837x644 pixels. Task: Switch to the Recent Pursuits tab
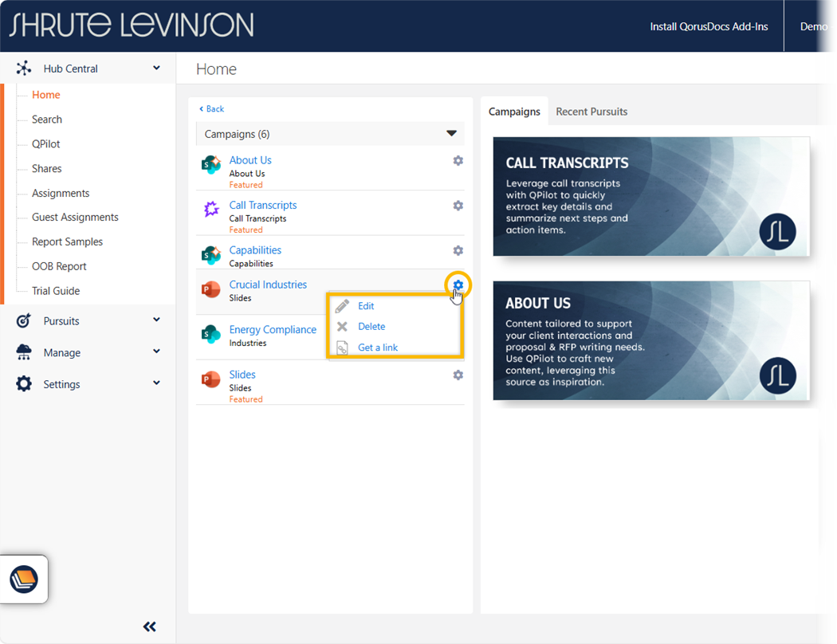[x=591, y=112]
